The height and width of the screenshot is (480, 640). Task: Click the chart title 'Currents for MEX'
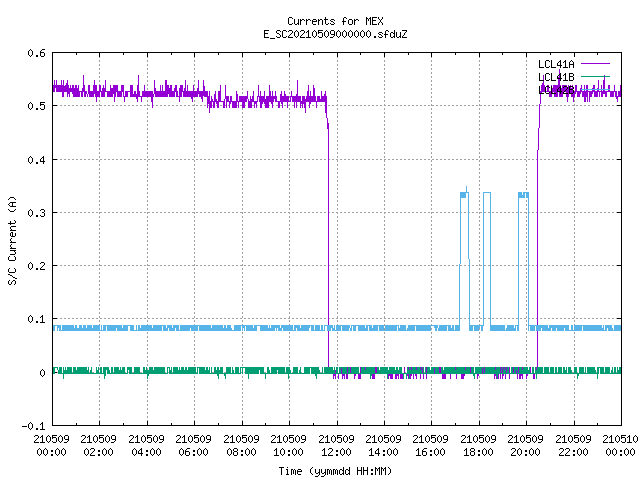tap(335, 21)
